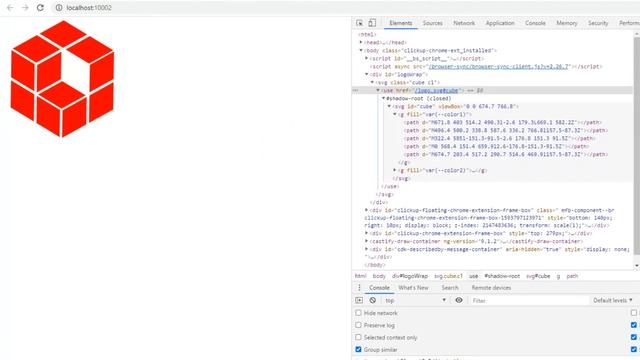
Task: Open the console drawer three-dot menu
Action: click(359, 288)
